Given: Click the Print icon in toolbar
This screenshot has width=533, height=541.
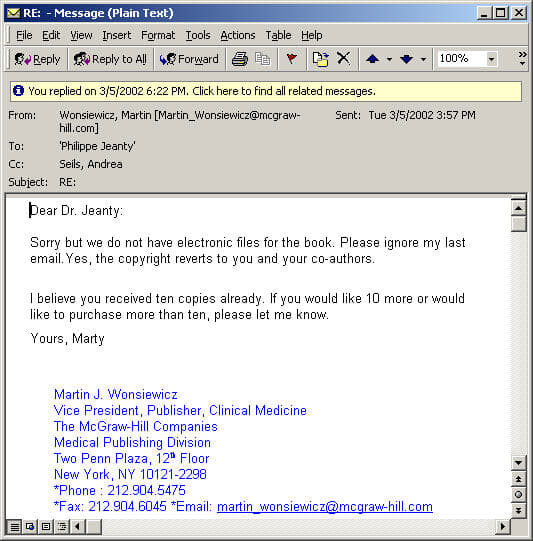Looking at the screenshot, I should pos(240,59).
